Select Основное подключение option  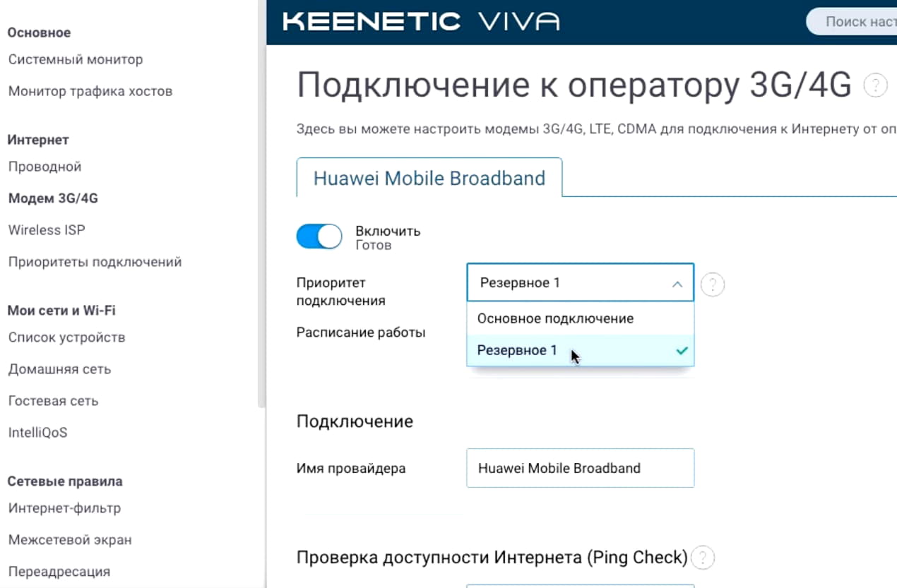(x=555, y=318)
